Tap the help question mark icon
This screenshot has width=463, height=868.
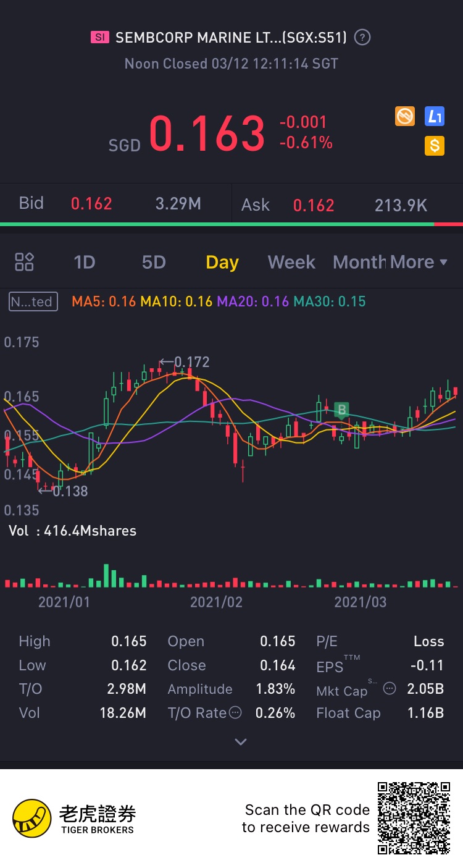click(x=362, y=38)
